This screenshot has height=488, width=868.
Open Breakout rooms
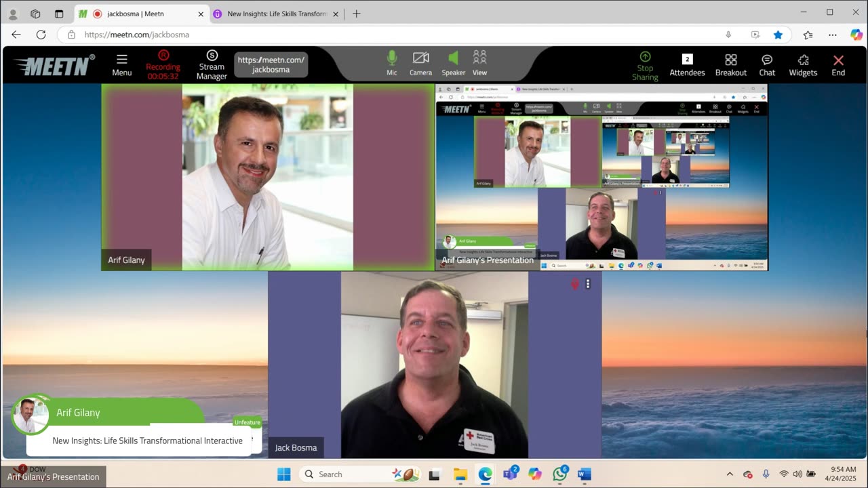(x=731, y=65)
